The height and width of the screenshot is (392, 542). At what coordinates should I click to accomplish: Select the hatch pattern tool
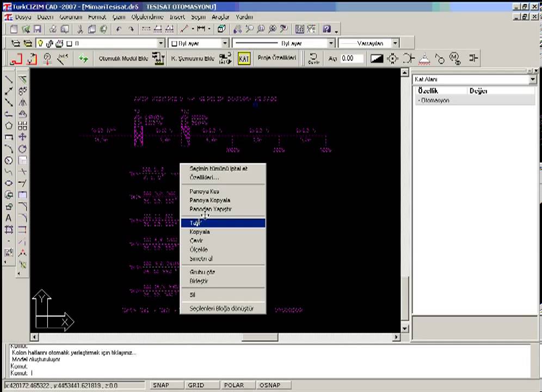[x=9, y=229]
